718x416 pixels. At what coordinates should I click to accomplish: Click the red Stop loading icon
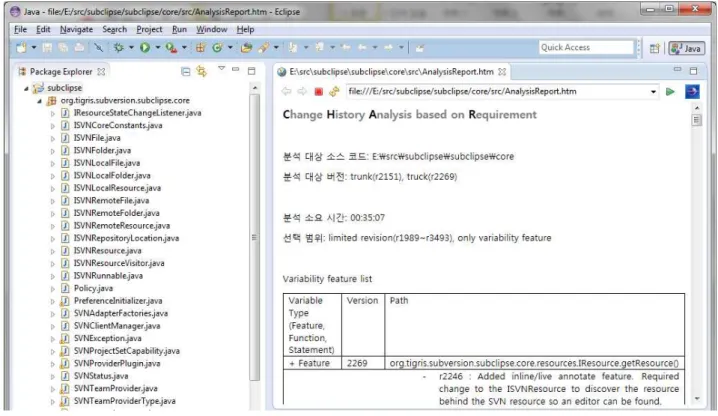pos(319,92)
